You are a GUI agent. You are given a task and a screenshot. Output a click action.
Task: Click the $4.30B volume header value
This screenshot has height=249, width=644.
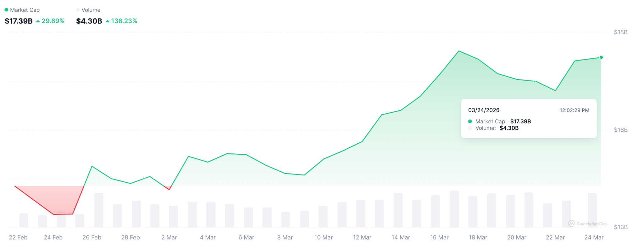89,21
